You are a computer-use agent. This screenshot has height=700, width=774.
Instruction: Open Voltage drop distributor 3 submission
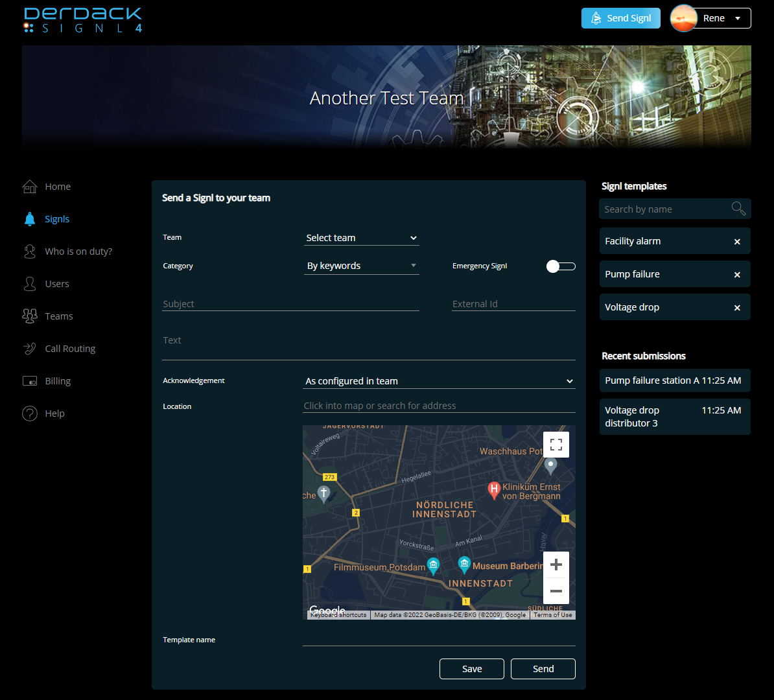coord(675,417)
